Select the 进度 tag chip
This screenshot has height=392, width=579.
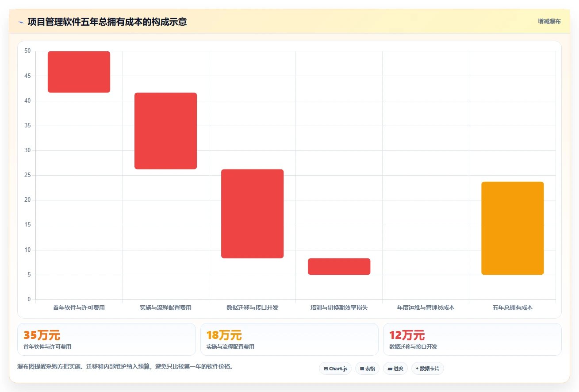point(395,369)
